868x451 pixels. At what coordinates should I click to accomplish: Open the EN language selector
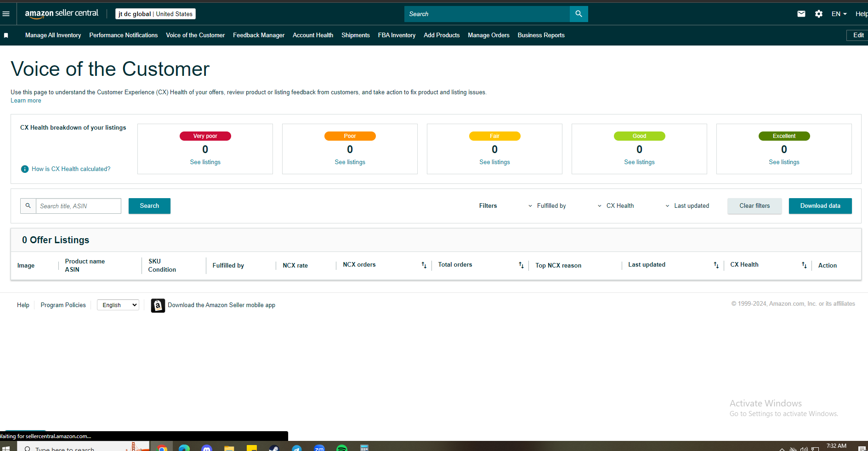click(839, 14)
